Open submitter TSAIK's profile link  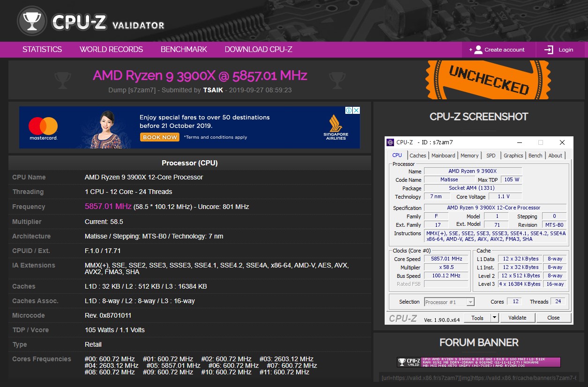[213, 90]
